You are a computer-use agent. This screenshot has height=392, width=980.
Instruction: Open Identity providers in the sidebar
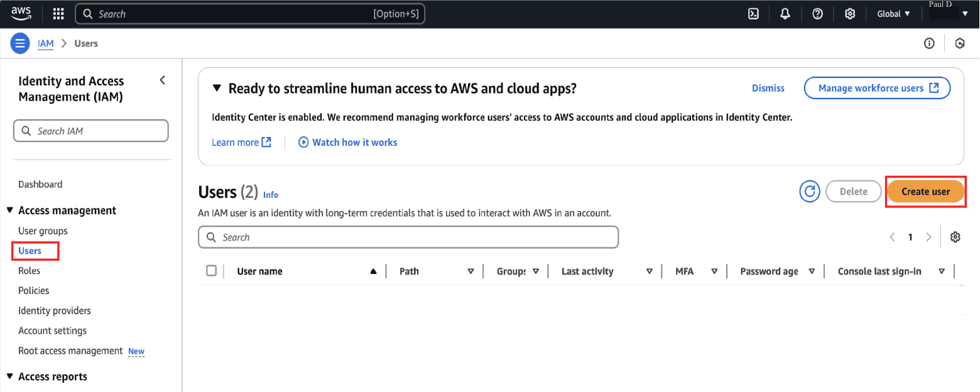pos(55,310)
